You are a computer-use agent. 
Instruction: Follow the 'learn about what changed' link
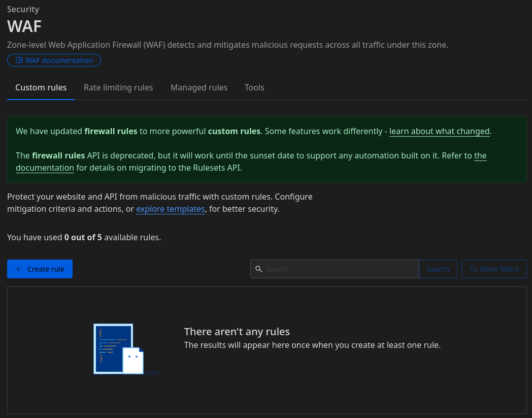(x=440, y=131)
